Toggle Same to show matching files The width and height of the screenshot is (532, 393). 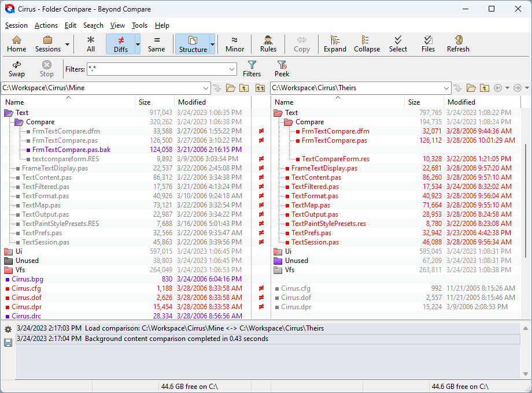(156, 43)
